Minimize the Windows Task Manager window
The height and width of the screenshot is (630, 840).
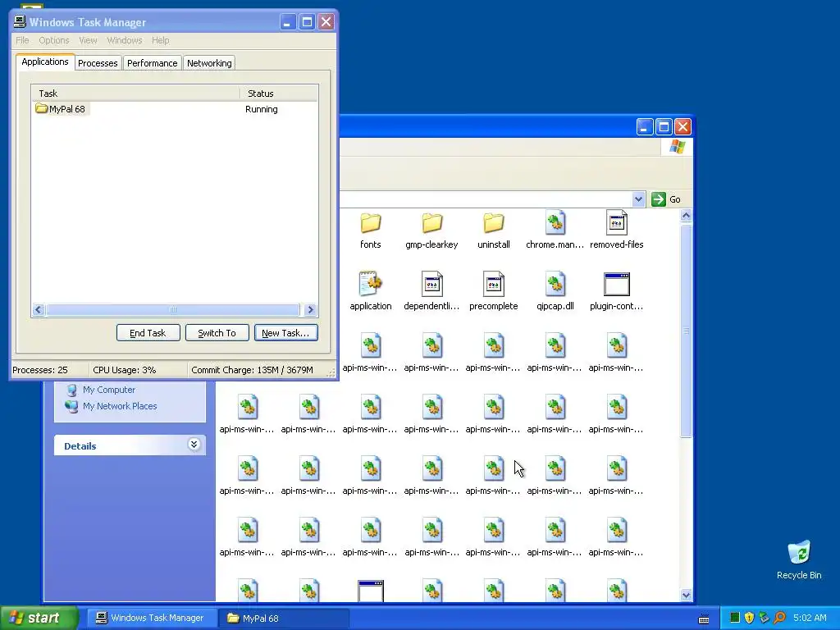tap(288, 22)
